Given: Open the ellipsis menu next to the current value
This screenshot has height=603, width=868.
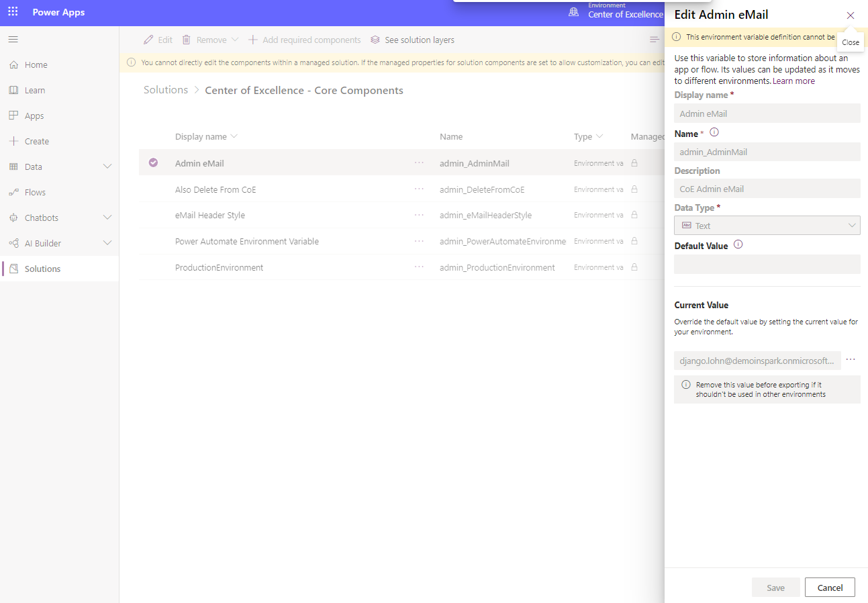Looking at the screenshot, I should tap(851, 360).
